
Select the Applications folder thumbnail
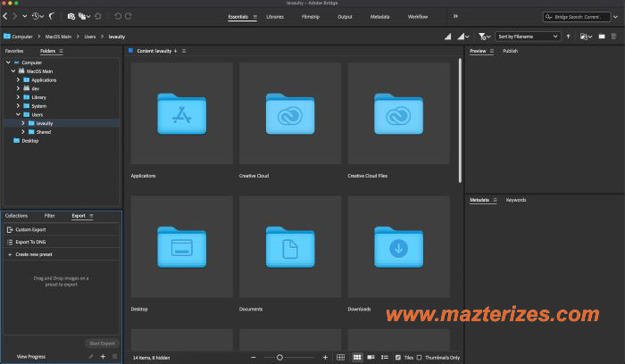[x=182, y=113]
